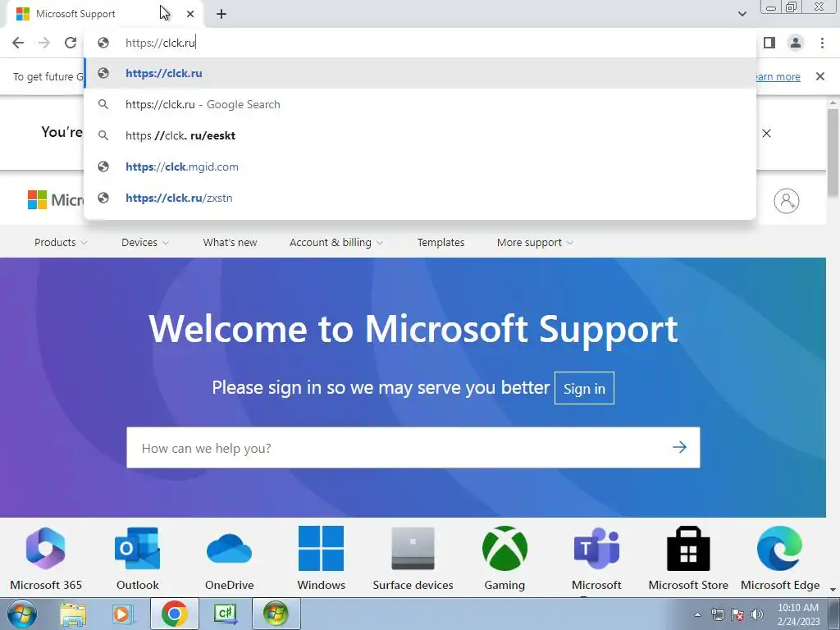Select the Microsoft Support tab

(106, 15)
